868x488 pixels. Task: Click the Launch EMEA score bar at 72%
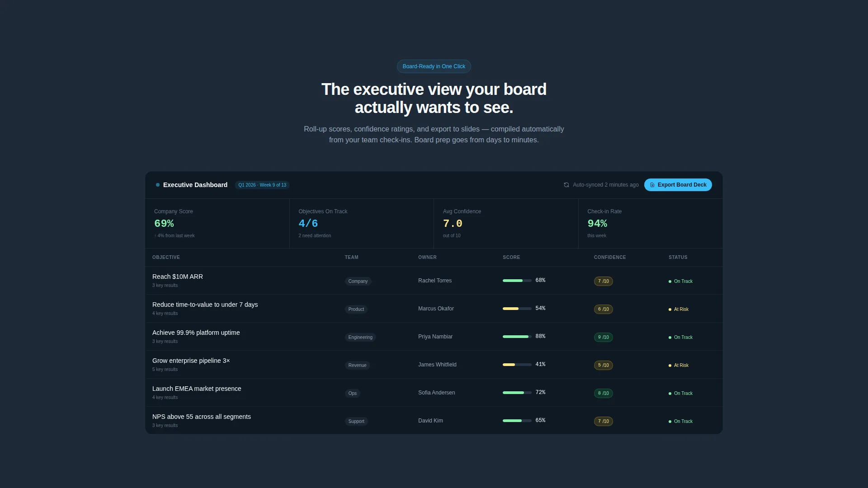[517, 393]
